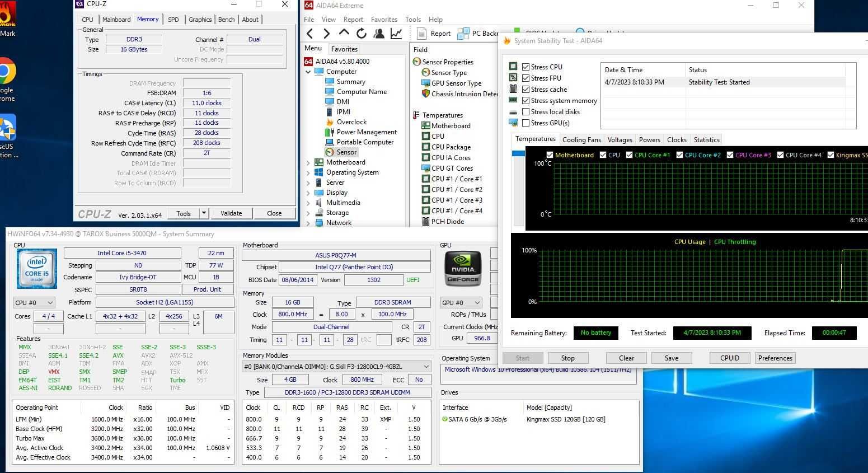Click the DRAM Frequency field in CPU-Z
The height and width of the screenshot is (473, 868).
pyautogui.click(x=207, y=83)
